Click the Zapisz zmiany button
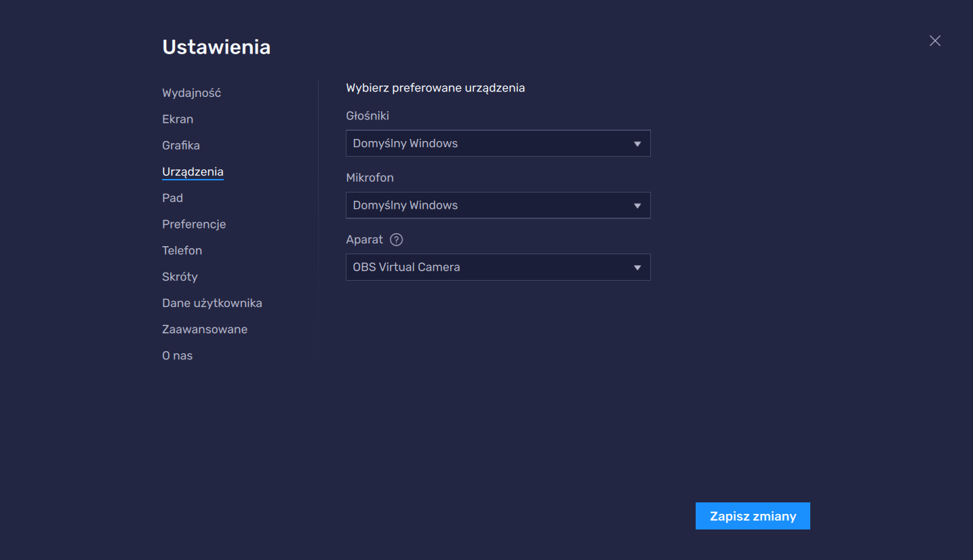Viewport: 973px width, 560px height. click(753, 516)
